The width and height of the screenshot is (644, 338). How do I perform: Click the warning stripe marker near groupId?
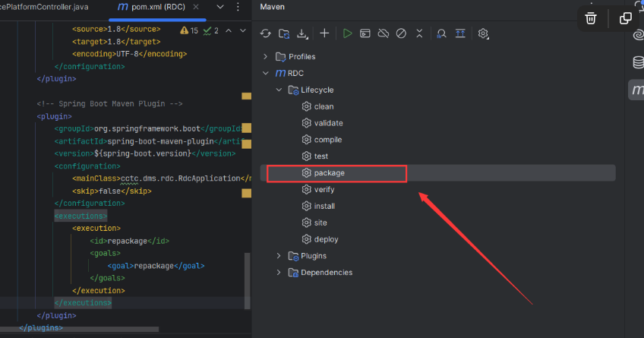tap(246, 128)
